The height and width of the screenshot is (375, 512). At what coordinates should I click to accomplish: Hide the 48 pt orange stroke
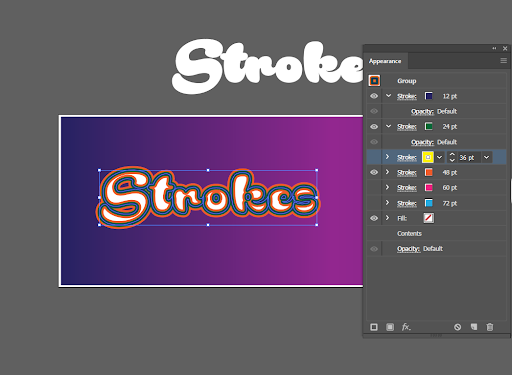point(374,172)
